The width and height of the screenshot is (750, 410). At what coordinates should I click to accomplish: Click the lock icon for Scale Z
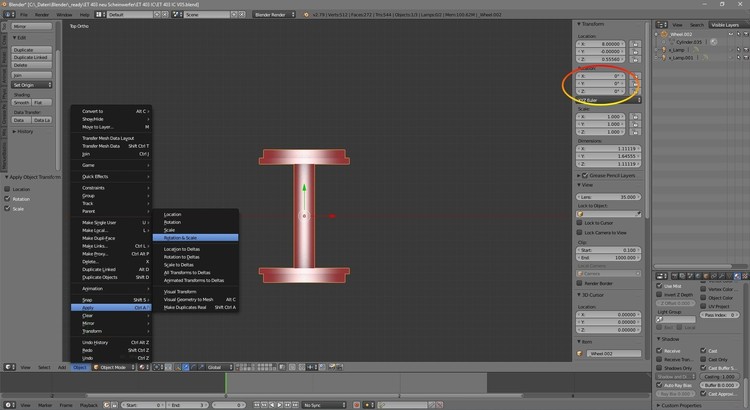[x=635, y=132]
